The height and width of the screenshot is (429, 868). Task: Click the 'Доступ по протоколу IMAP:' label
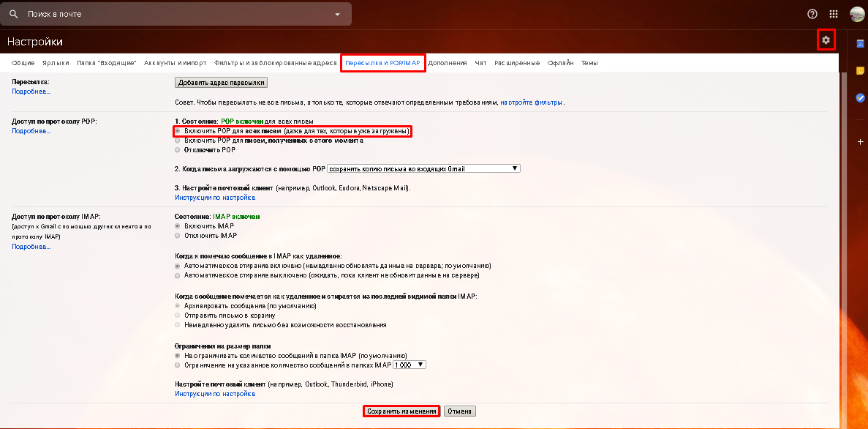click(x=56, y=216)
